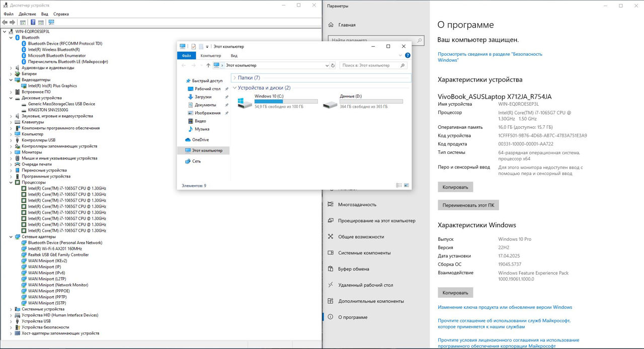Open Удаленный рабочий стол settings page

360,285
